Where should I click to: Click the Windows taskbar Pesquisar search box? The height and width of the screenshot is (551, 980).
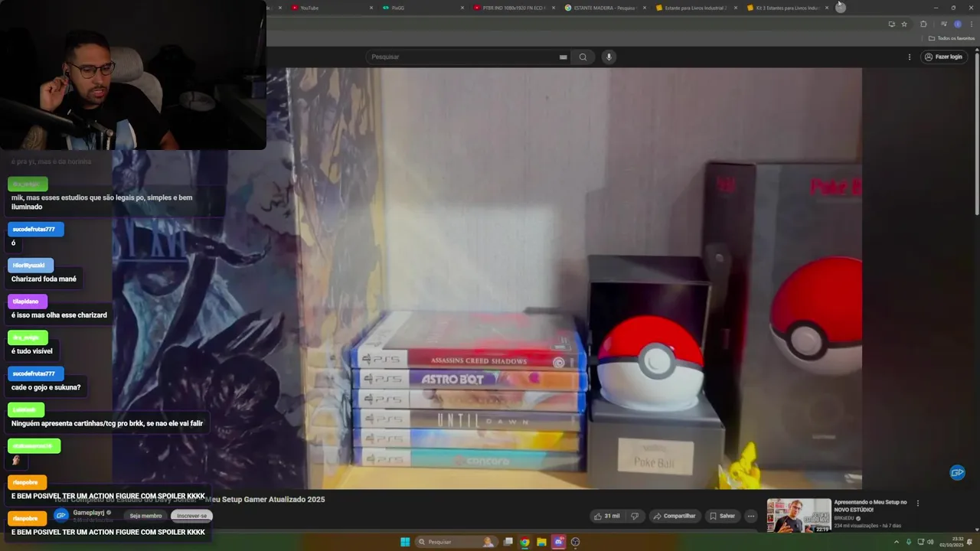click(456, 542)
